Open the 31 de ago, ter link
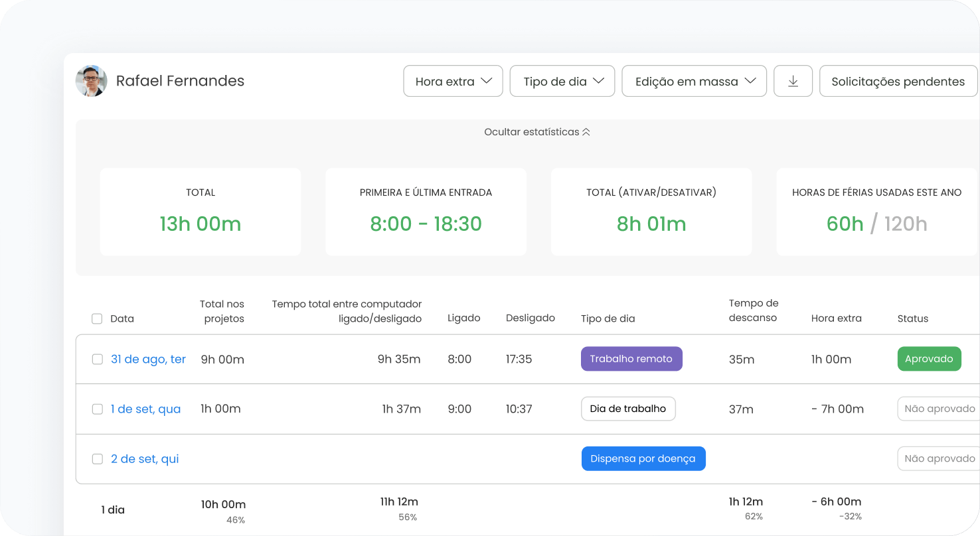Image resolution: width=980 pixels, height=536 pixels. coord(148,359)
